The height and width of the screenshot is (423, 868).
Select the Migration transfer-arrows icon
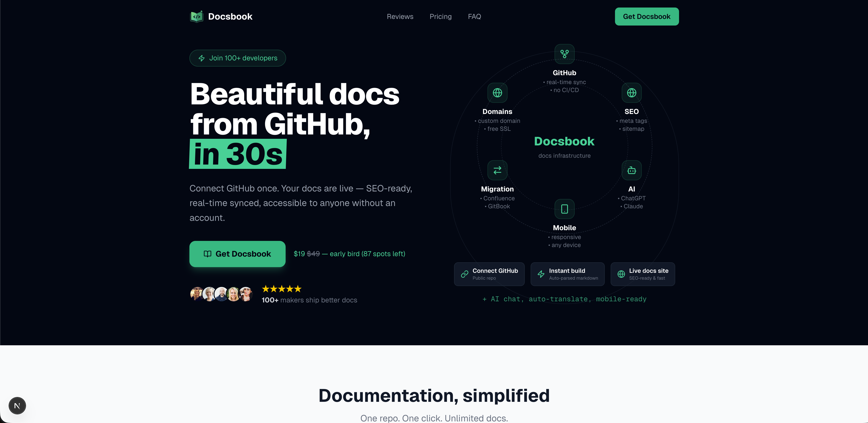[x=498, y=170]
